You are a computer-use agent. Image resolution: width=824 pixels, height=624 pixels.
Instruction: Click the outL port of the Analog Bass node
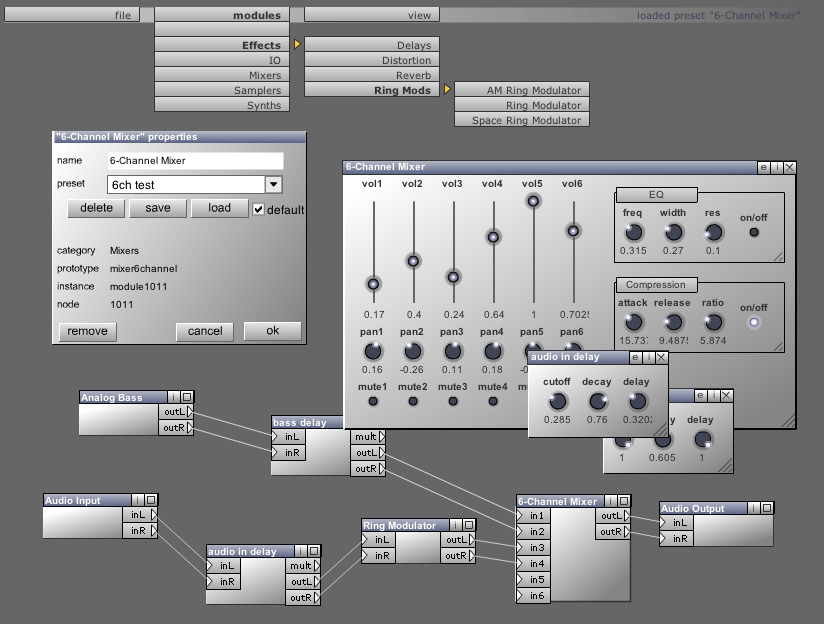click(176, 412)
